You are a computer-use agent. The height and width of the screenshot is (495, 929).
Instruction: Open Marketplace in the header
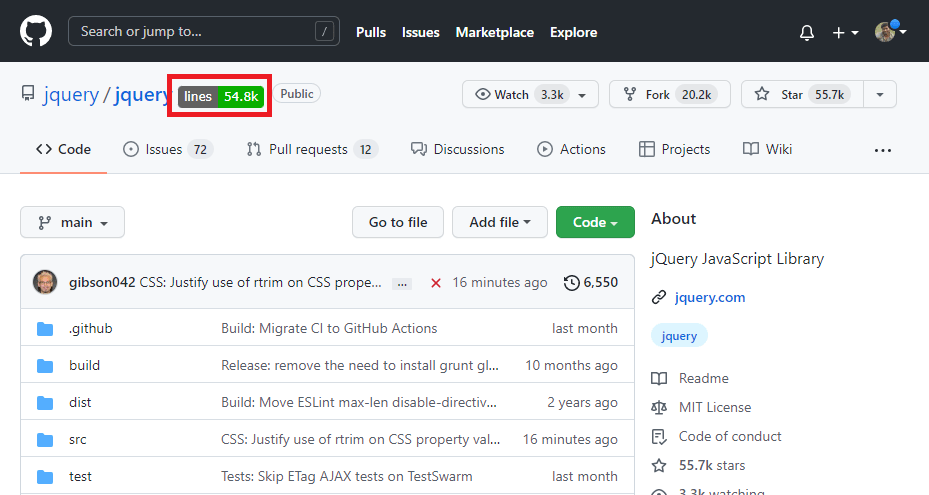point(495,32)
